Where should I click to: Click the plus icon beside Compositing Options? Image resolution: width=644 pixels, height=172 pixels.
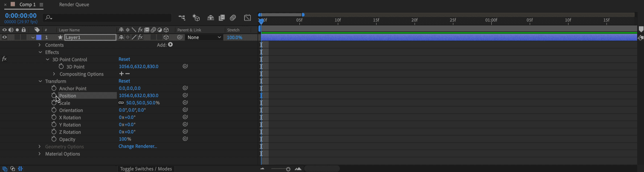tap(121, 74)
